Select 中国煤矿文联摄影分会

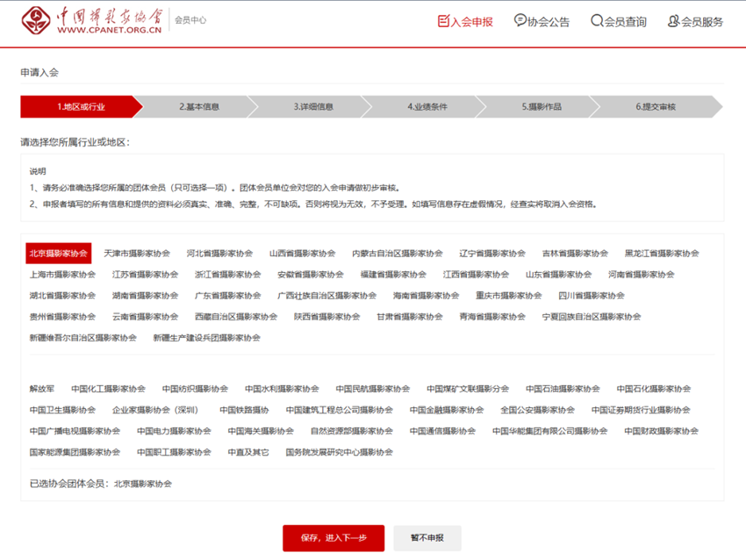tap(468, 389)
